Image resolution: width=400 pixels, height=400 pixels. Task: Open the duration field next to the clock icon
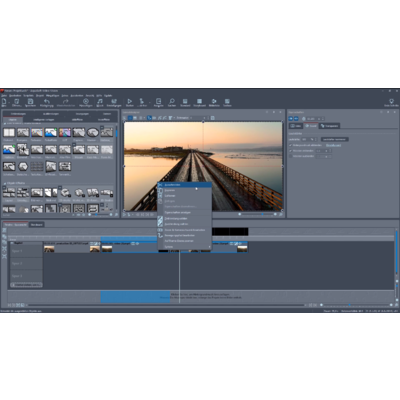(x=315, y=119)
